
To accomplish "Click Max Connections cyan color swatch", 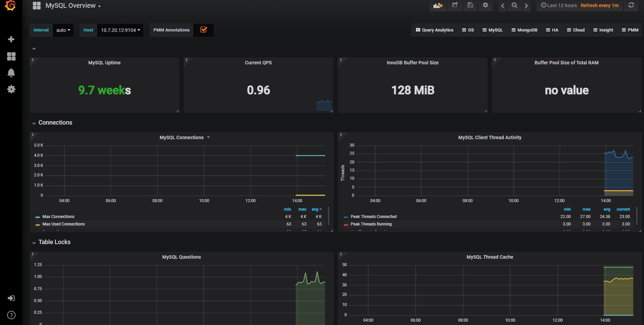I will (38, 217).
